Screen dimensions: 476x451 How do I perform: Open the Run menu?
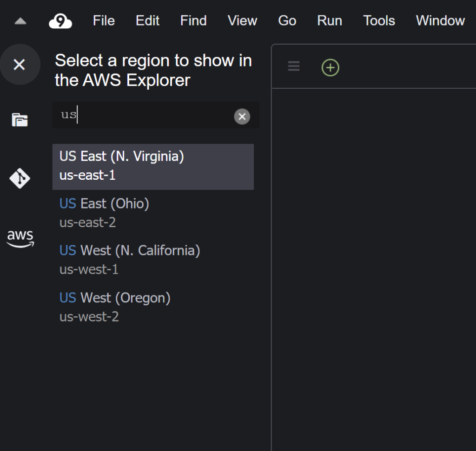330,21
